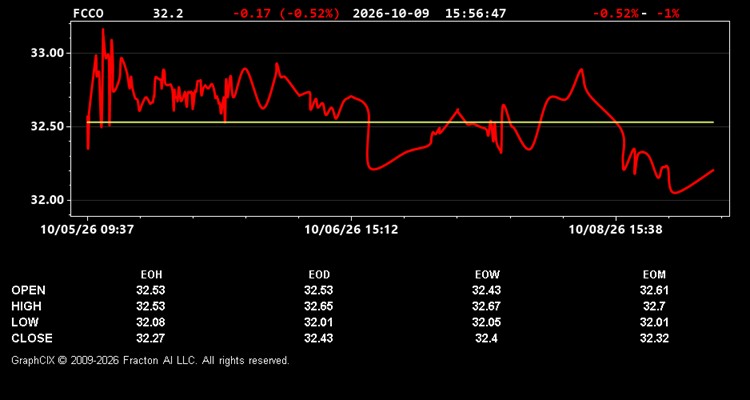Select the EOH column header
This screenshot has height=400, width=750.
tap(151, 275)
